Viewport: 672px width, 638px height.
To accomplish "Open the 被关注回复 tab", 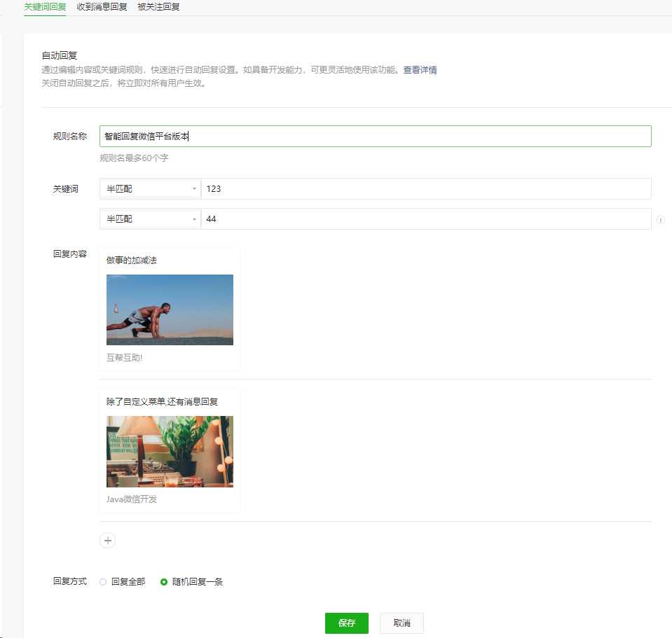I will click(158, 7).
